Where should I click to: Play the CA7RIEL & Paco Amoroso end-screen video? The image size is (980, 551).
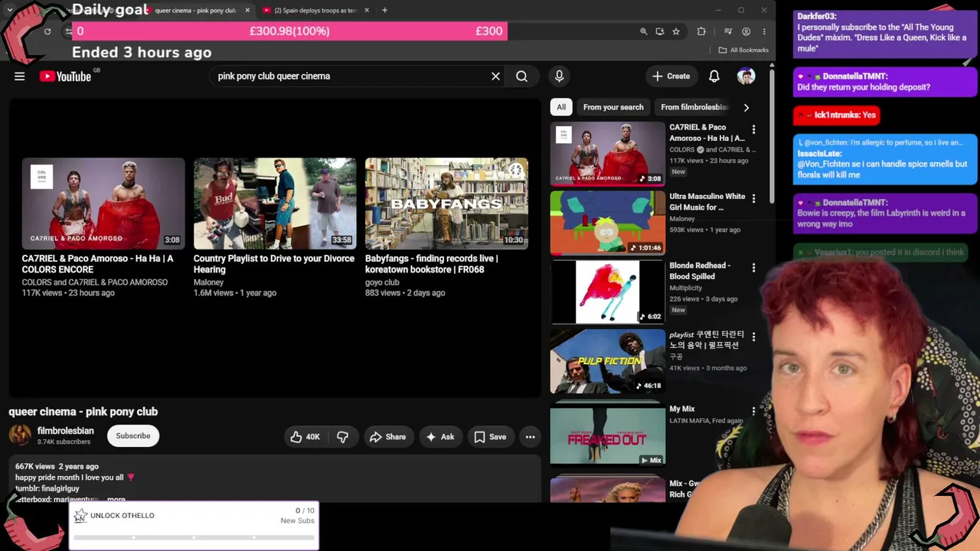coord(103,204)
